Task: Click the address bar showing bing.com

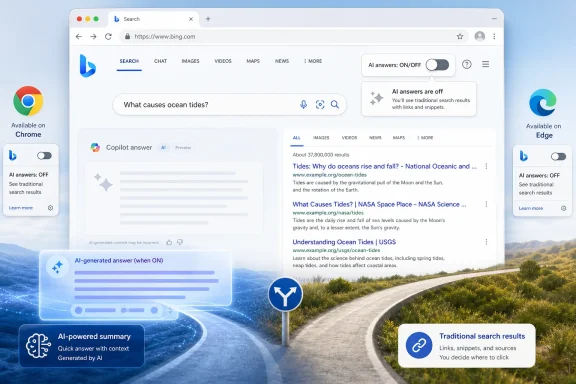Action: click(x=294, y=36)
